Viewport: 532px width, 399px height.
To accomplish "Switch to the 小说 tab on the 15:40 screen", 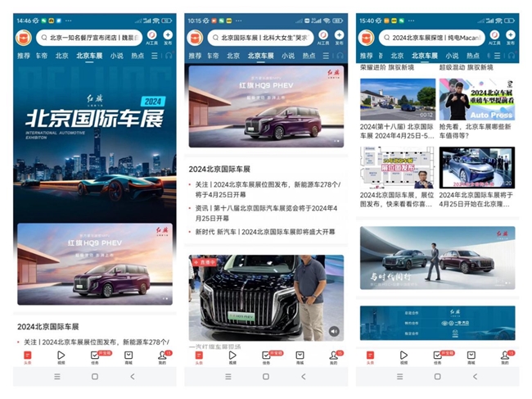I will (x=452, y=56).
